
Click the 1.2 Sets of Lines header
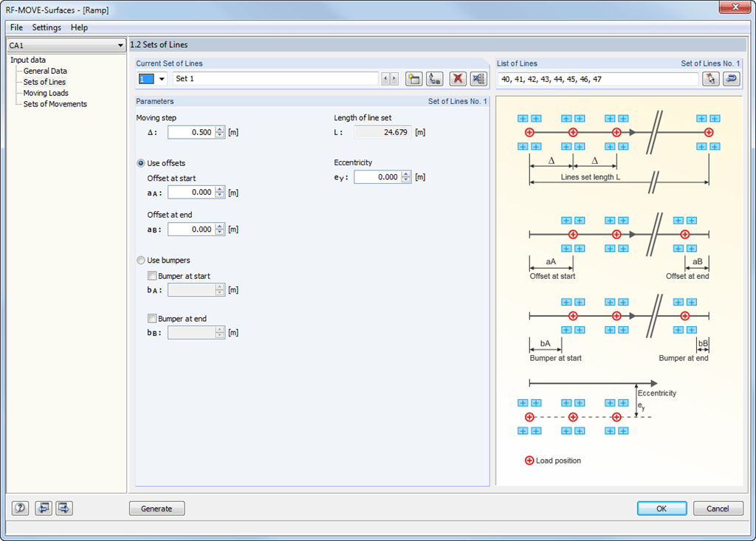pyautogui.click(x=159, y=44)
